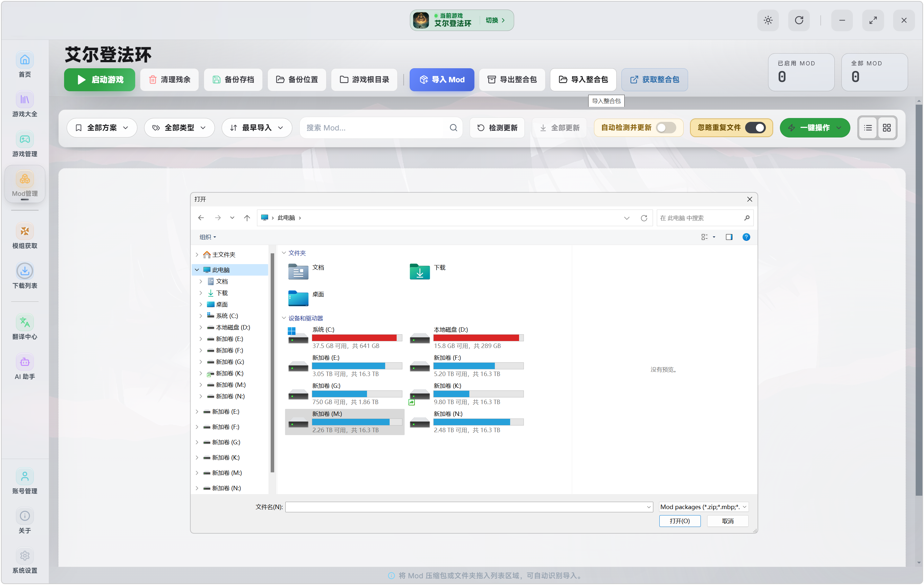
Task: Open the 游戏大全 library icon
Action: pos(25,100)
